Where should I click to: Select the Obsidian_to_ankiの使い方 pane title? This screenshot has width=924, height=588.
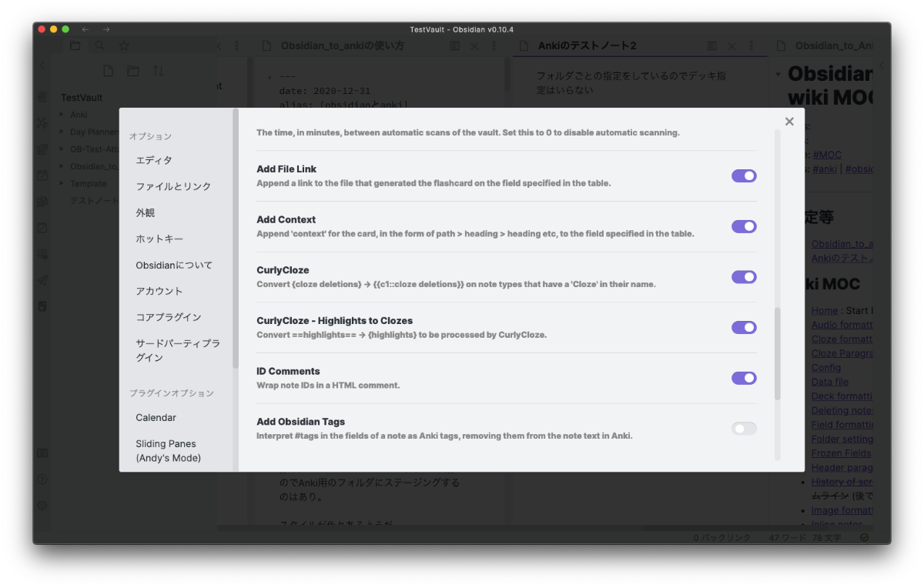(343, 46)
